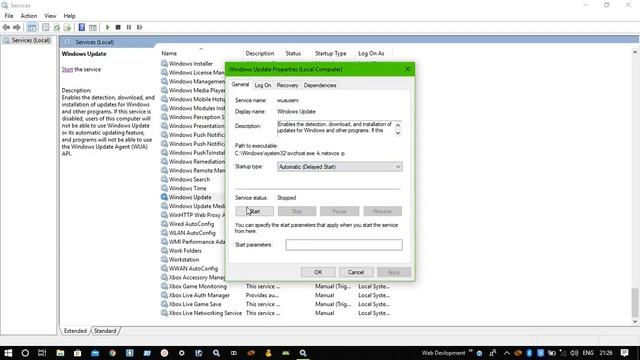Click the green Start Service play icon
This screenshot has width=640, height=360.
(107, 27)
